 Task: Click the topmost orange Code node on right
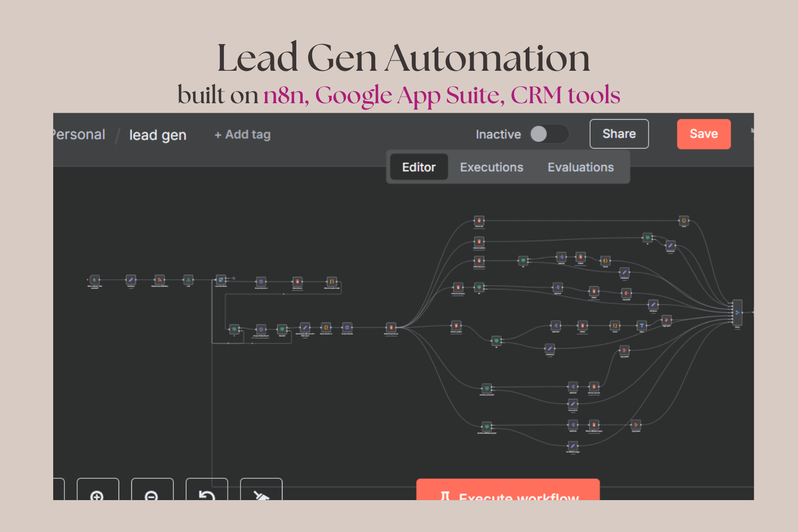684,220
